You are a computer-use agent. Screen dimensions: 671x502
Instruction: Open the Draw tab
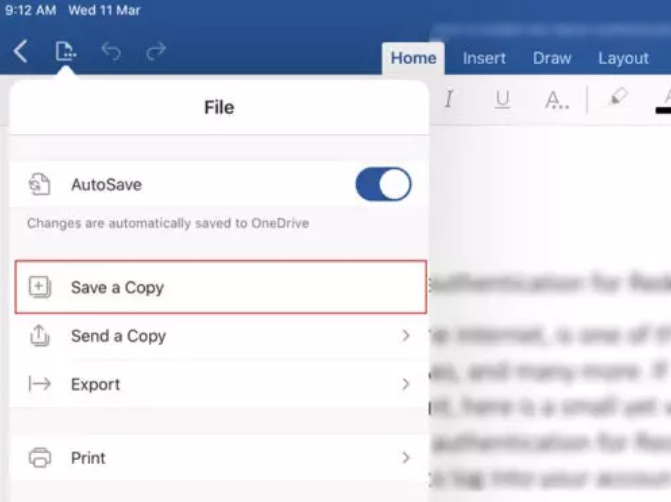552,58
